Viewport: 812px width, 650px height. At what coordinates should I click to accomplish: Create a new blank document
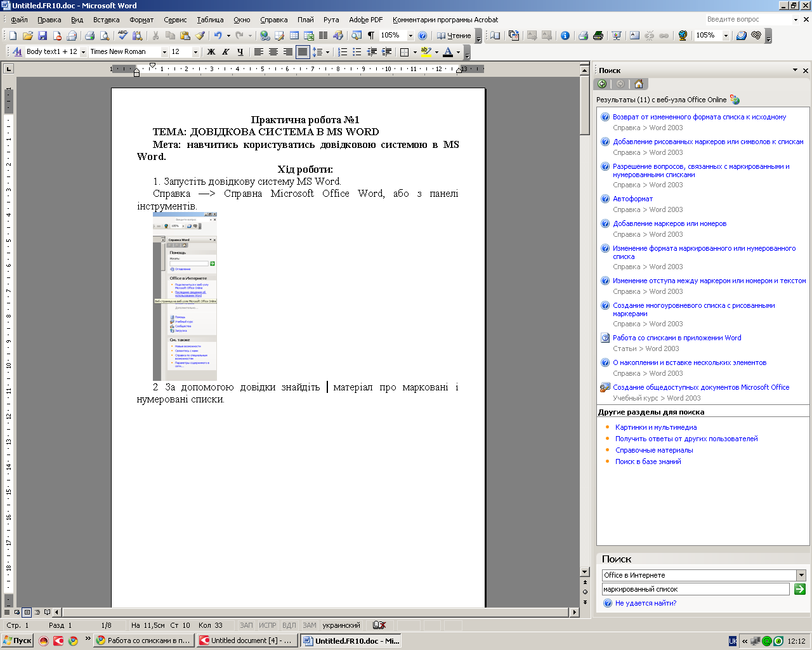point(13,36)
